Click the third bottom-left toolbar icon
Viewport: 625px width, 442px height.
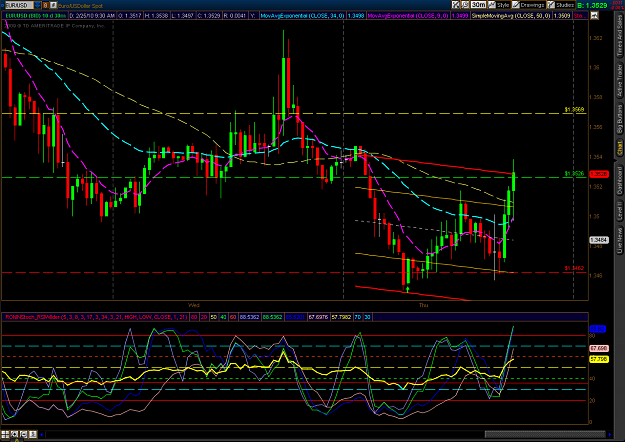click(x=24, y=434)
